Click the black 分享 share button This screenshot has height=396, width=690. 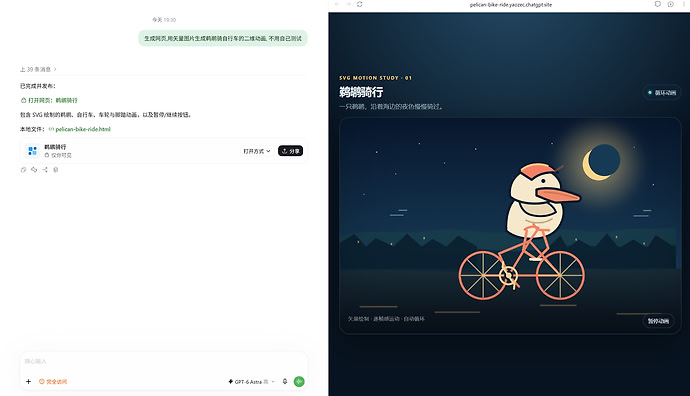point(290,151)
